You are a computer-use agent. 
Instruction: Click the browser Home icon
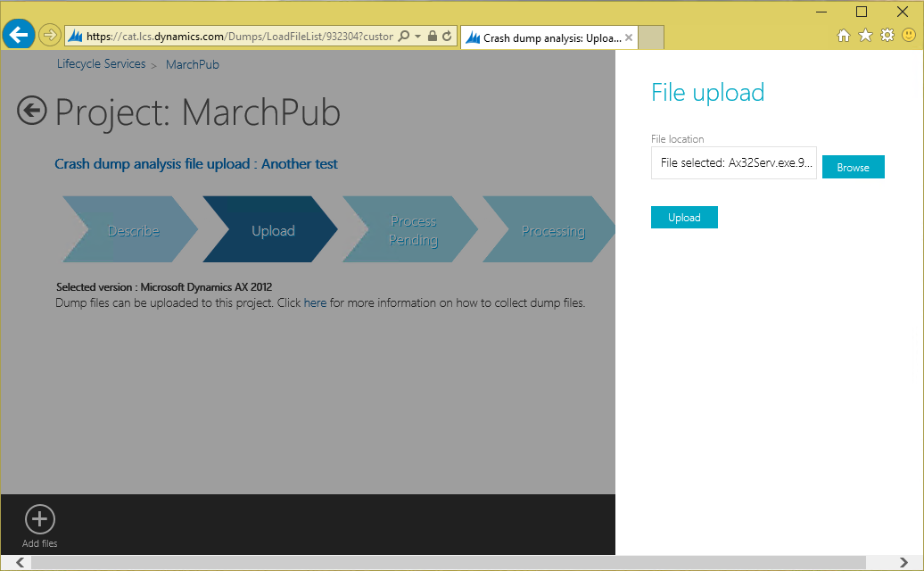[x=844, y=35]
